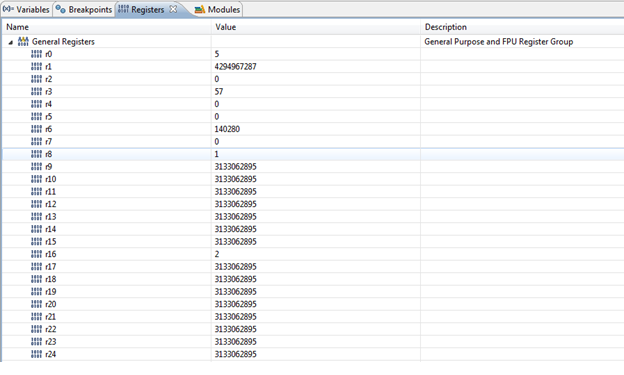The image size is (624, 375).
Task: Click the r17 value 3133062895
Action: 236,267
